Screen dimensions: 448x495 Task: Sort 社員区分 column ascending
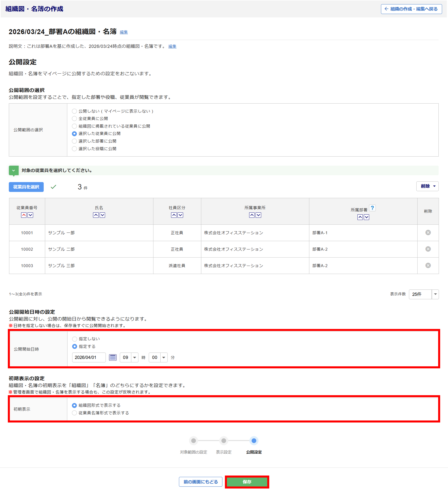174,215
